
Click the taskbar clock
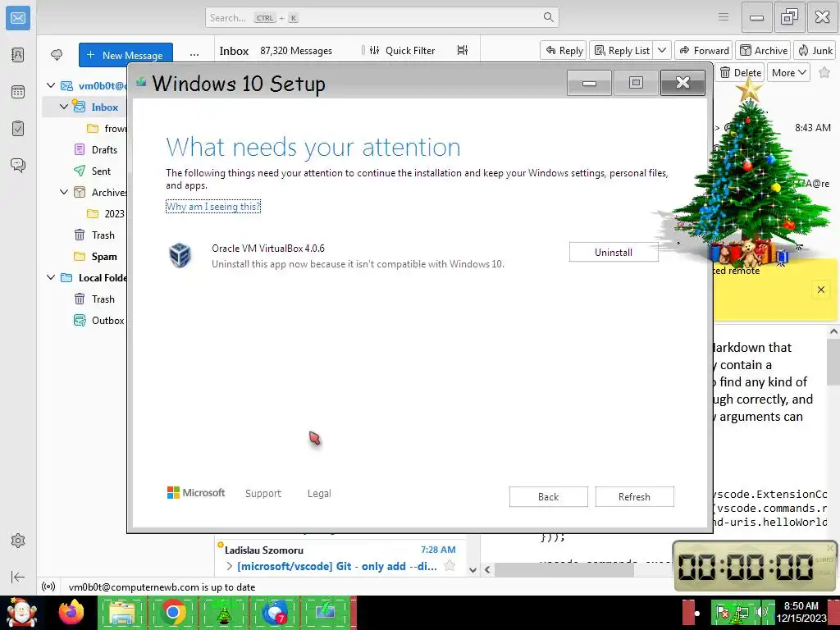(x=801, y=612)
